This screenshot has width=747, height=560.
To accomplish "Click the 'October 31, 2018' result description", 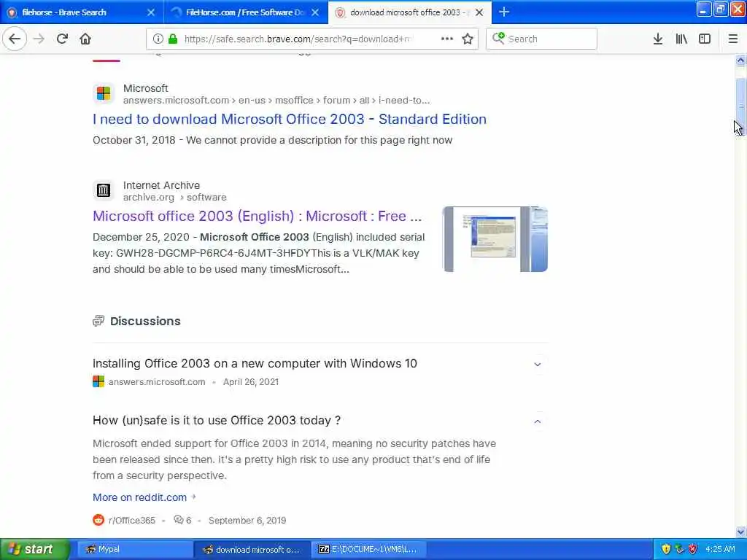I will tap(273, 140).
